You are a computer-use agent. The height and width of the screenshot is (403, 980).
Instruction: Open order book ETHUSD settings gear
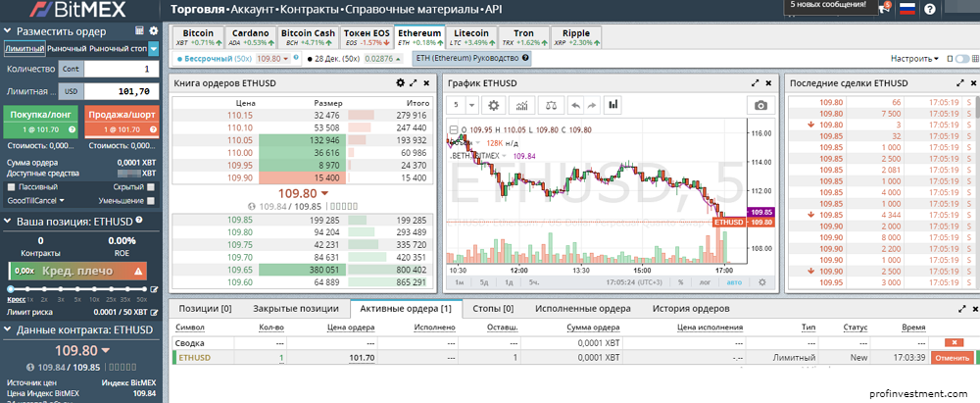[401, 82]
